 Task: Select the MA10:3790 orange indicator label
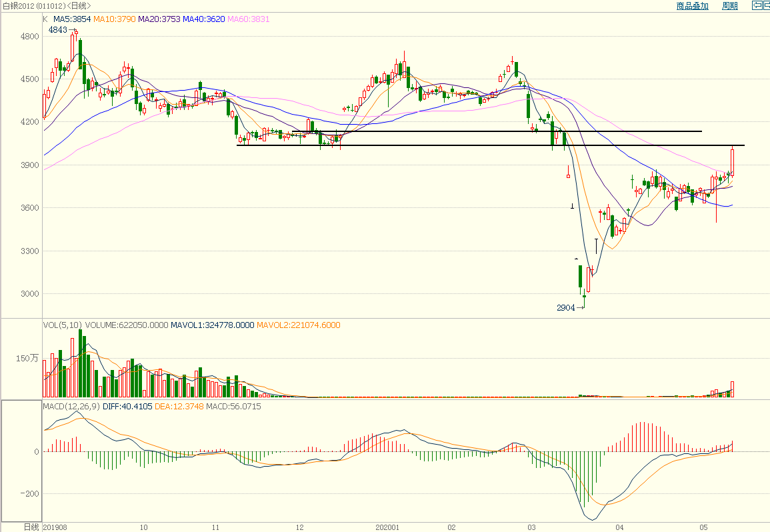tap(114, 19)
